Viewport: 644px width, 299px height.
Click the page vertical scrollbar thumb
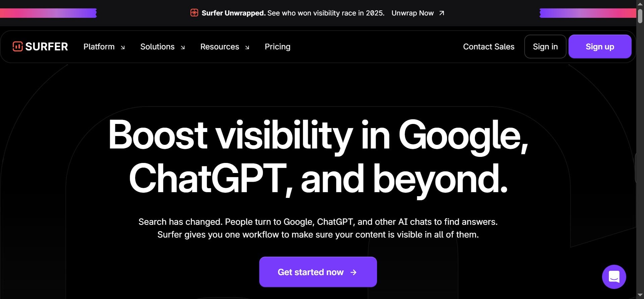click(x=640, y=16)
